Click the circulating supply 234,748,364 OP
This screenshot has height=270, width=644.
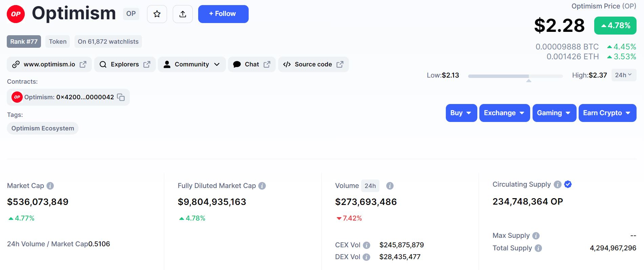tap(527, 202)
